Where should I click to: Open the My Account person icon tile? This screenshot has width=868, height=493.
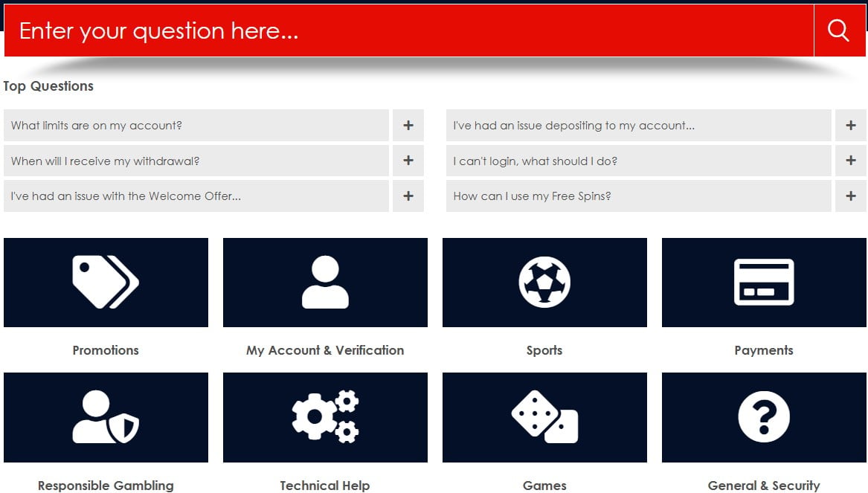(x=325, y=282)
